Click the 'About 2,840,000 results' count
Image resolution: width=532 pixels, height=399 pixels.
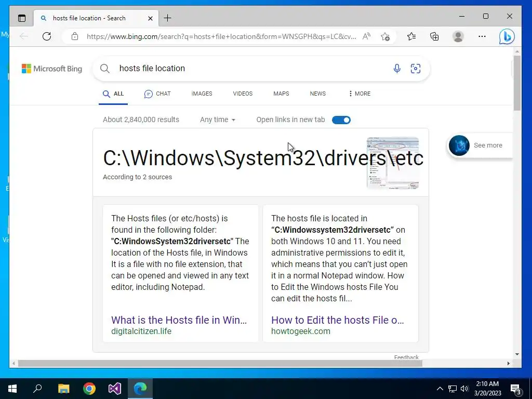[141, 120]
